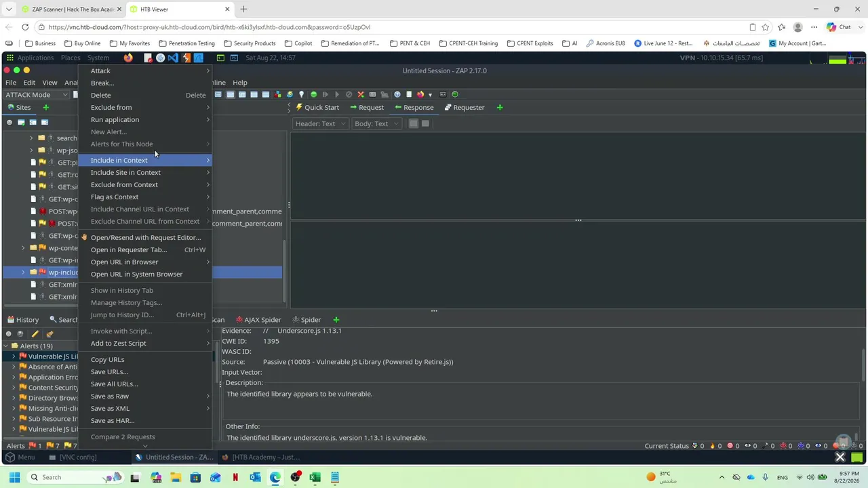
Task: Select Open URL in System Browser
Action: (145, 274)
